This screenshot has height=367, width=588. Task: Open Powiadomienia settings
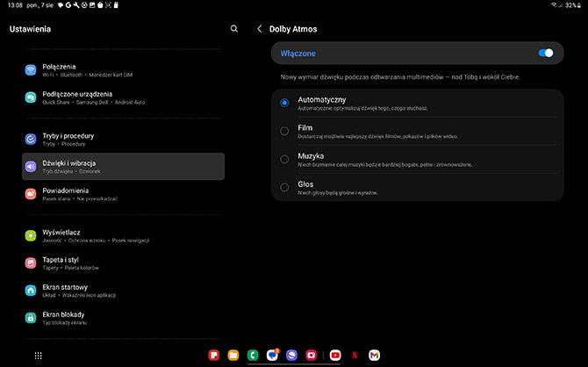pos(123,194)
